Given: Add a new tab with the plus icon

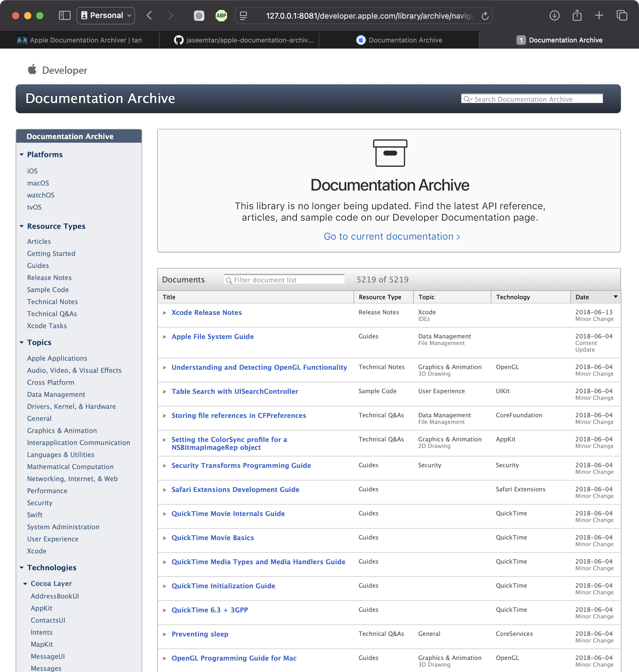Looking at the screenshot, I should [599, 16].
